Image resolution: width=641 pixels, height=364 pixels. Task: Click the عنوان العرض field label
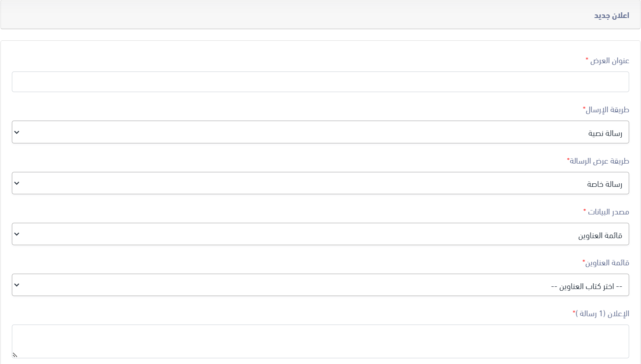609,61
